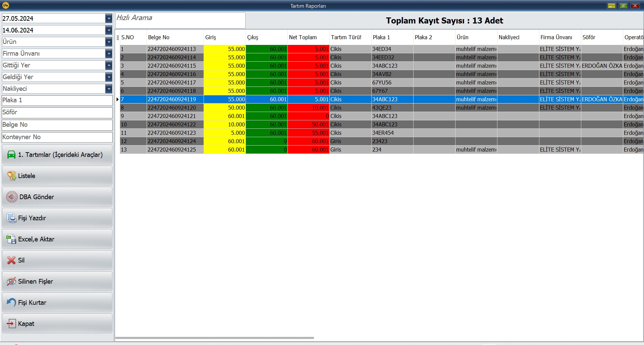Click the crossed-eye icon on Silinen Fişler

click(x=10, y=281)
